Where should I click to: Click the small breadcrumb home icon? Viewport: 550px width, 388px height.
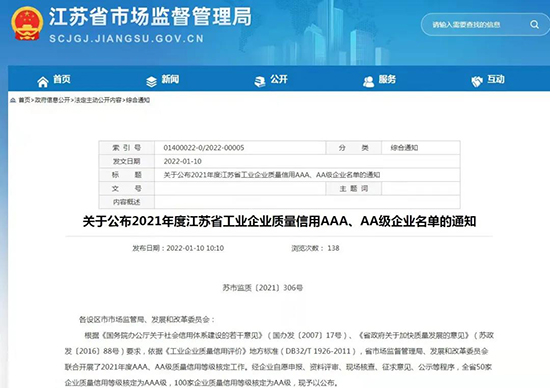[x=13, y=100]
